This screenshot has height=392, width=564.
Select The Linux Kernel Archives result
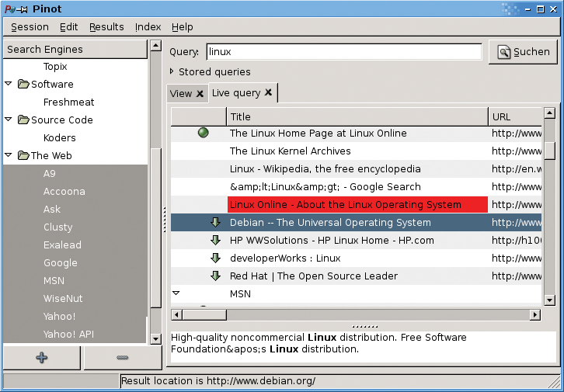[356, 151]
